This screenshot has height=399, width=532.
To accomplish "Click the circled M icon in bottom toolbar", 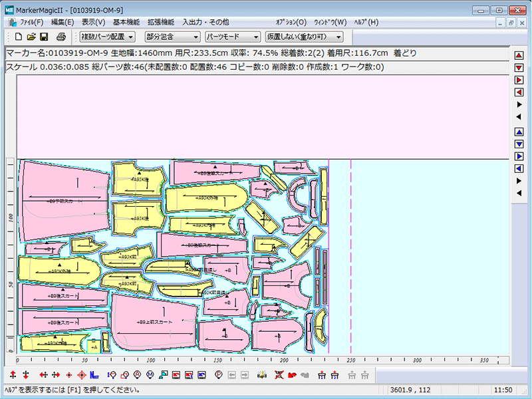I will click(150, 375).
